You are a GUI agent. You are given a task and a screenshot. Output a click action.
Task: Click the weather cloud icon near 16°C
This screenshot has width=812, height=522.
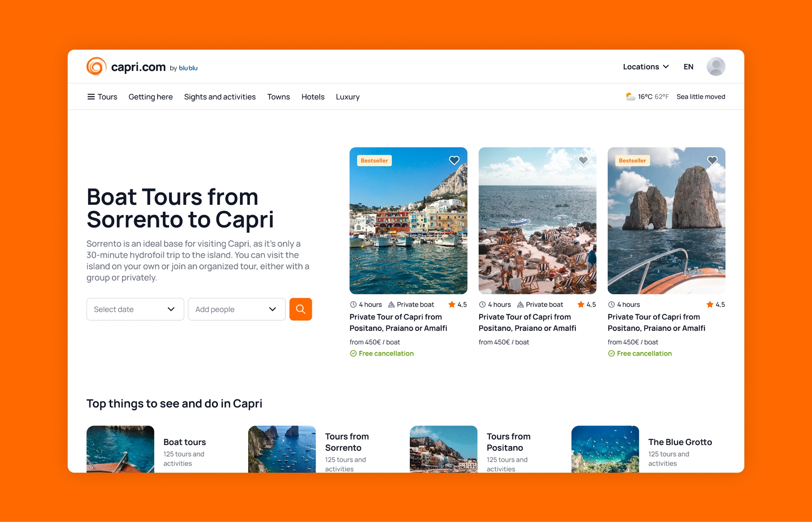tap(630, 97)
